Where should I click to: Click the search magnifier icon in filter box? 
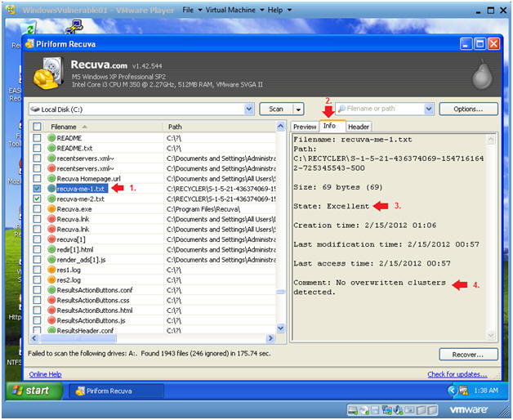tap(341, 109)
